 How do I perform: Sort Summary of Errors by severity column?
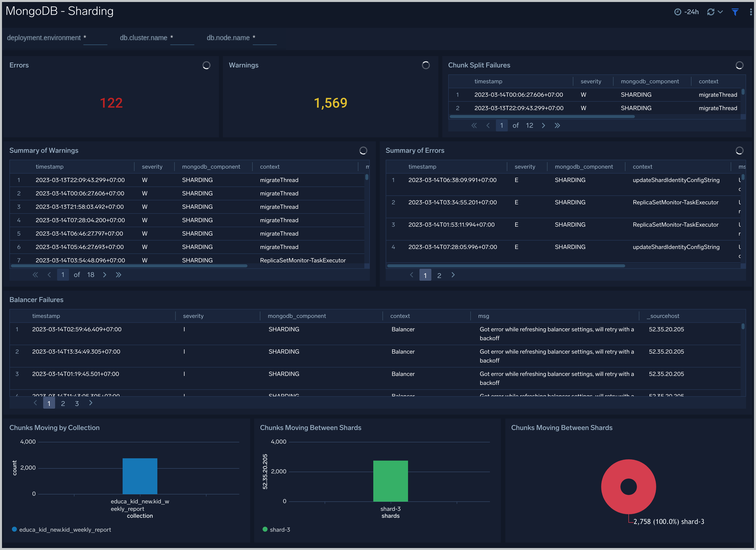pos(525,167)
